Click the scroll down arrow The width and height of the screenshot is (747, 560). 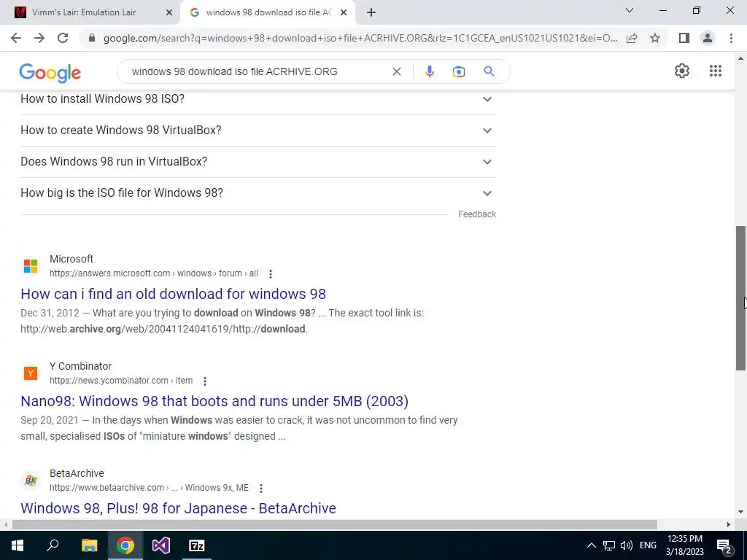tap(740, 512)
